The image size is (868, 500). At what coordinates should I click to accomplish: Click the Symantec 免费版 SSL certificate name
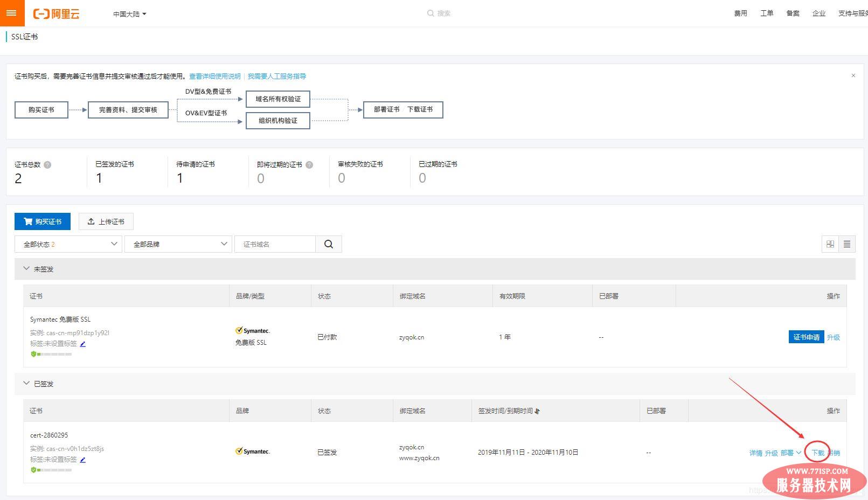(x=60, y=320)
